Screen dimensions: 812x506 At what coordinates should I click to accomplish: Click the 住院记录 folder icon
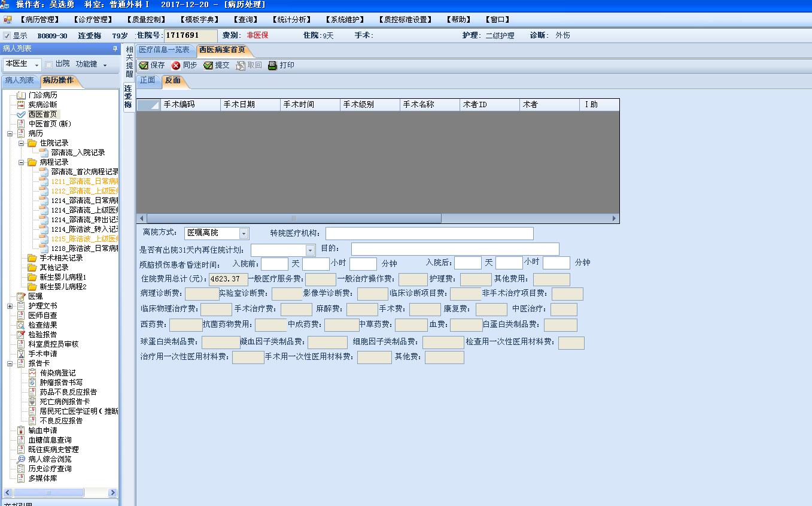[32, 143]
